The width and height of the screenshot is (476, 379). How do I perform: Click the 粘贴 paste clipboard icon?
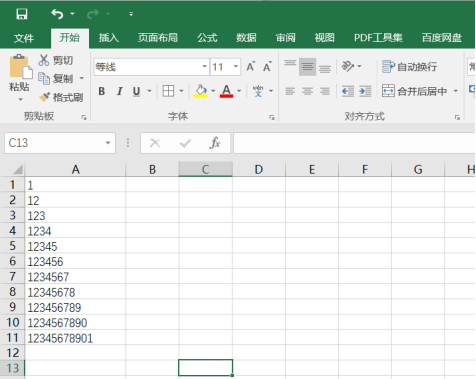[x=20, y=68]
